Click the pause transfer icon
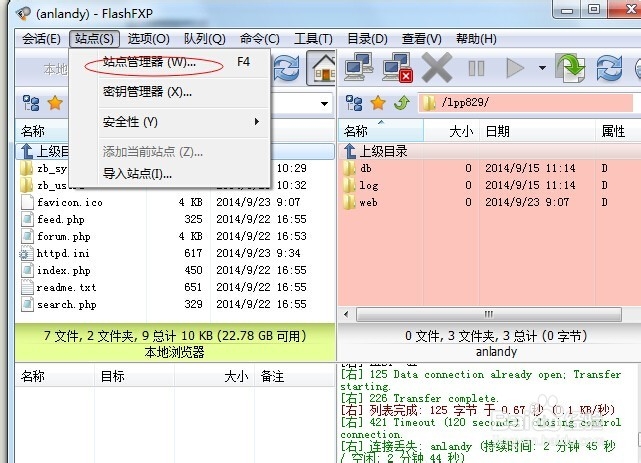Viewport: 641px width, 463px height. click(476, 68)
